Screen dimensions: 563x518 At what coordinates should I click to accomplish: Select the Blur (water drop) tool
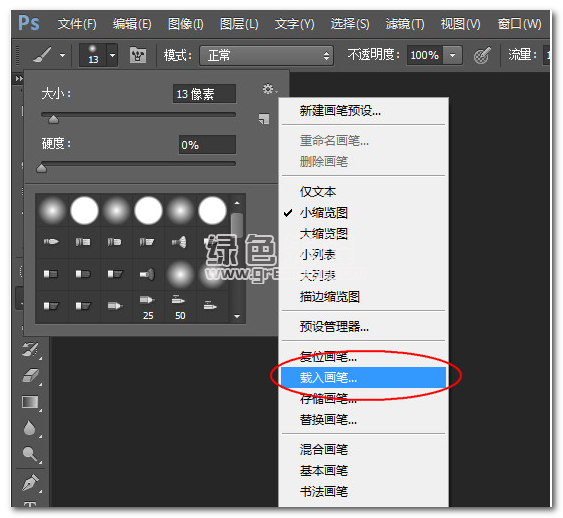(x=29, y=428)
